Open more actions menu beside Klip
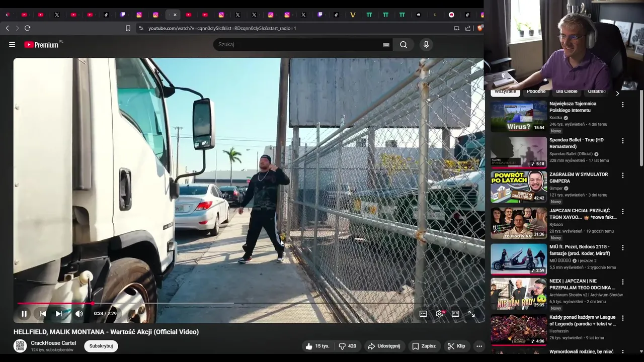The image size is (644, 362). pos(479,346)
